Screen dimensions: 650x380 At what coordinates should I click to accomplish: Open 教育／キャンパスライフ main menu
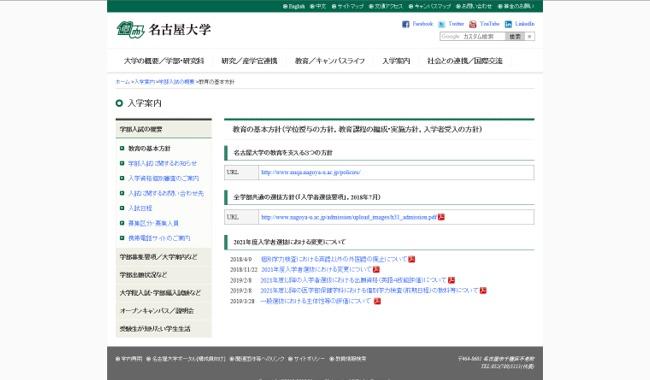pyautogui.click(x=330, y=61)
